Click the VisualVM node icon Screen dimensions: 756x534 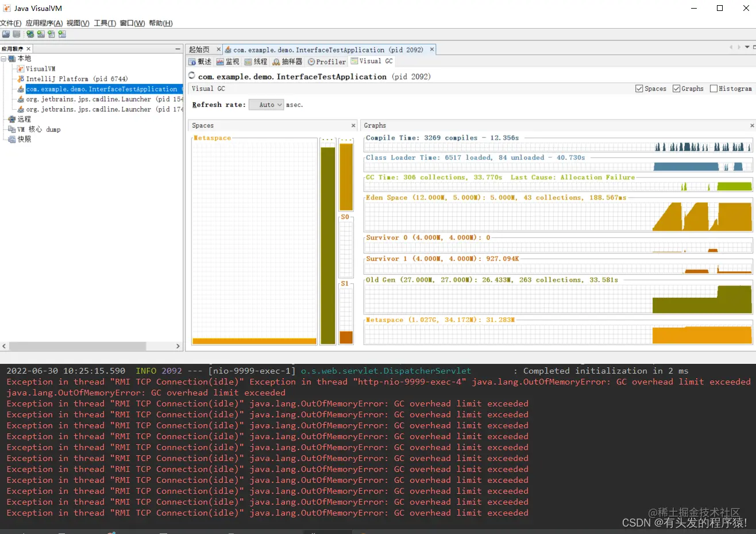pyautogui.click(x=21, y=68)
